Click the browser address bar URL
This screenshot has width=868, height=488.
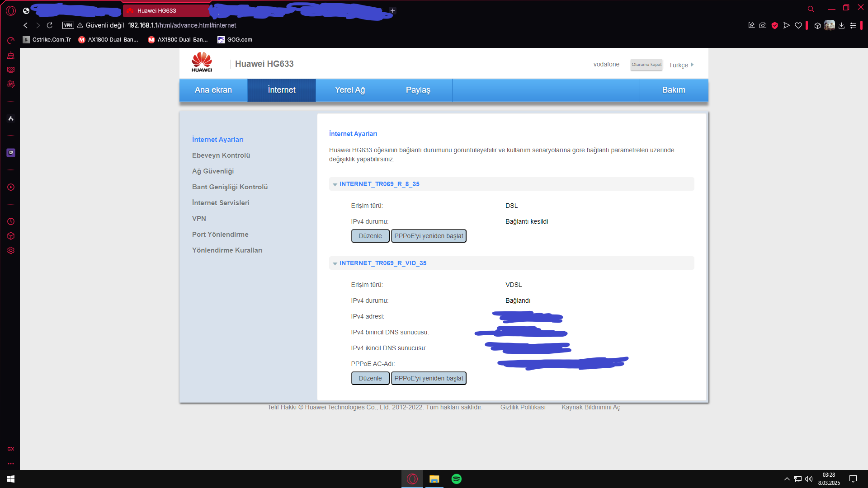tap(182, 25)
